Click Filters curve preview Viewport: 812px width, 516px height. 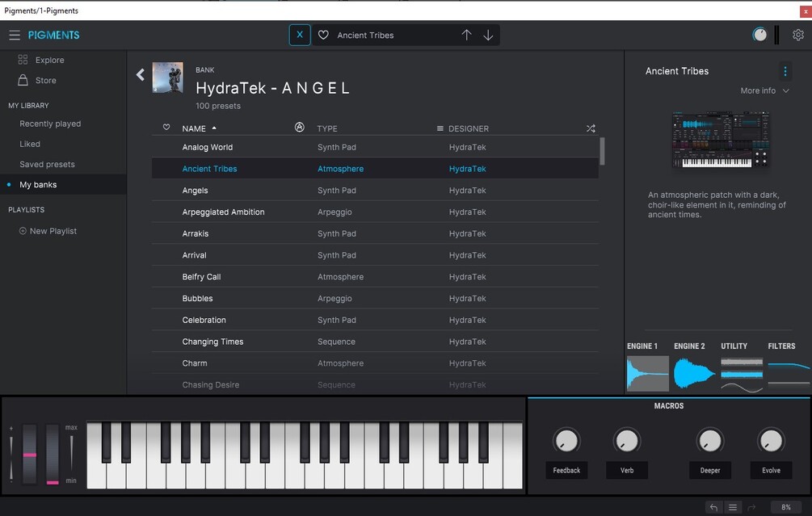point(789,373)
